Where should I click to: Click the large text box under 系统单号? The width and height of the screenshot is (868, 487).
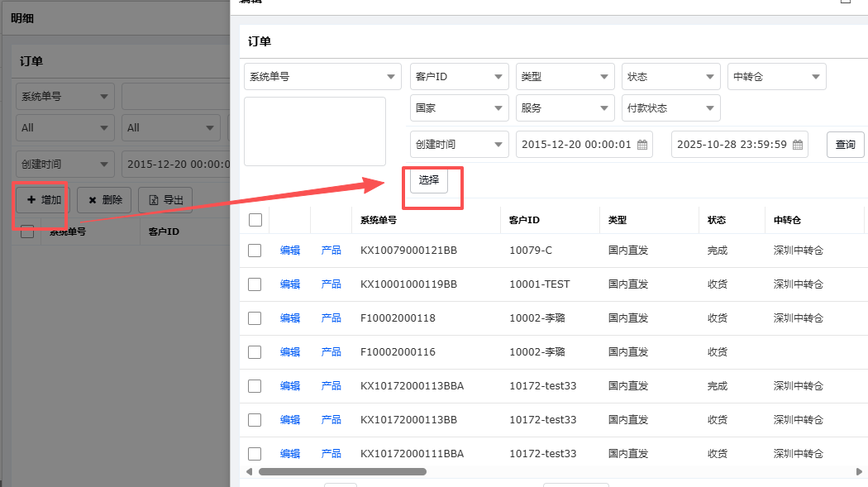pyautogui.click(x=315, y=131)
